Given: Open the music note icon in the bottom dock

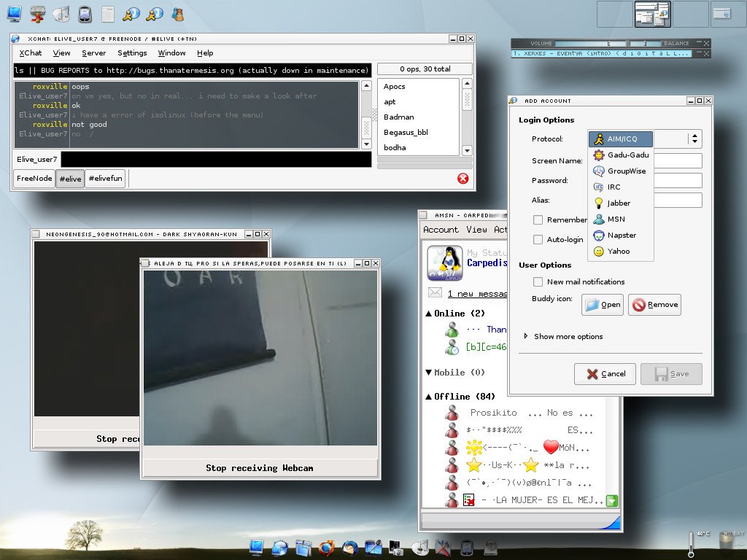Looking at the screenshot, I should click(419, 548).
